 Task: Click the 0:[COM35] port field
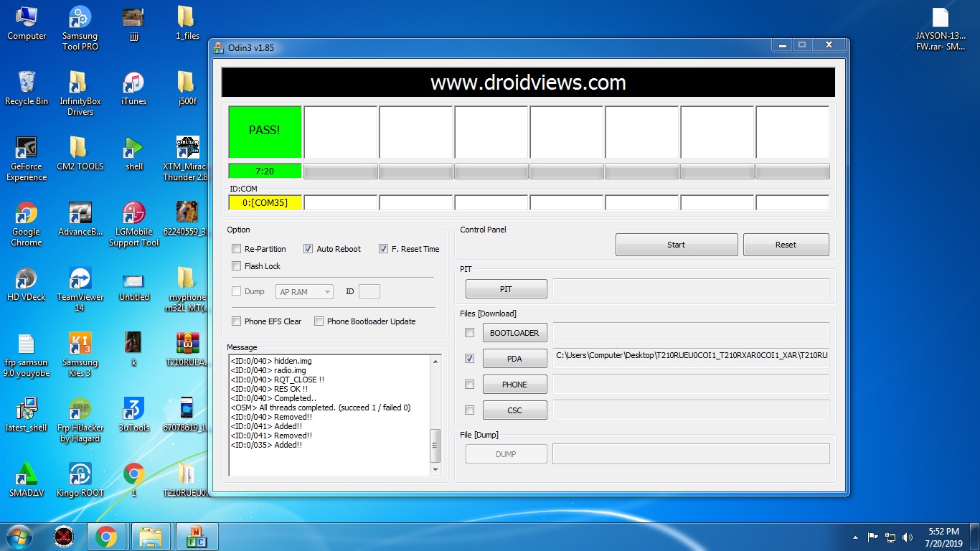(x=265, y=202)
